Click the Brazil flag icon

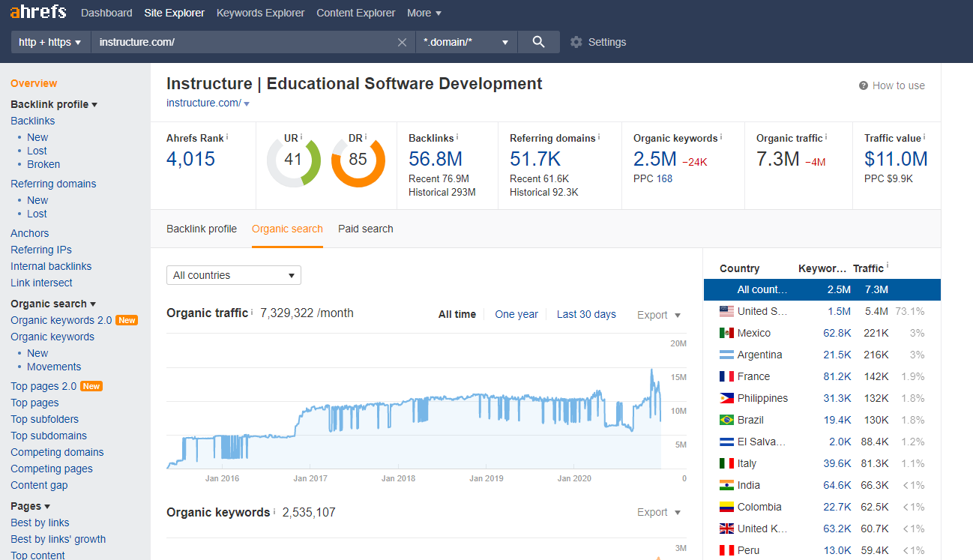click(726, 420)
